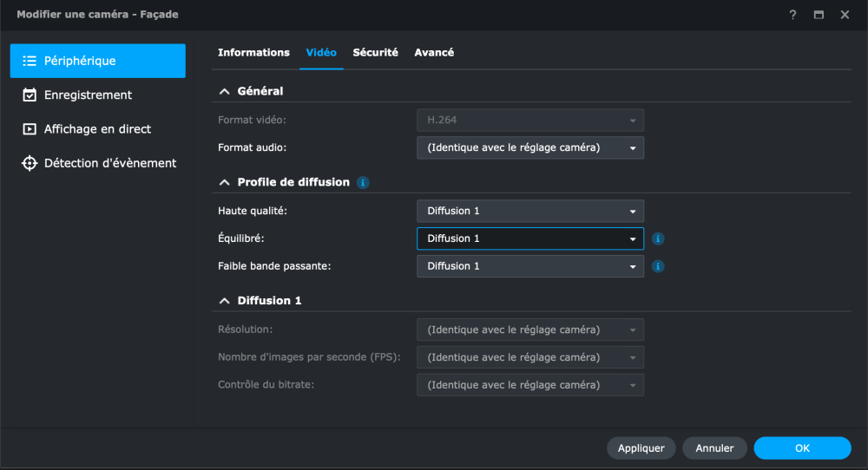
Task: Collapse the Général section
Action: click(225, 91)
